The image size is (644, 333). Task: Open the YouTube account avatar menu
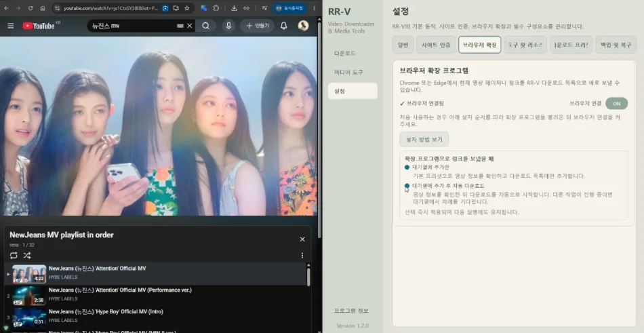pos(303,26)
